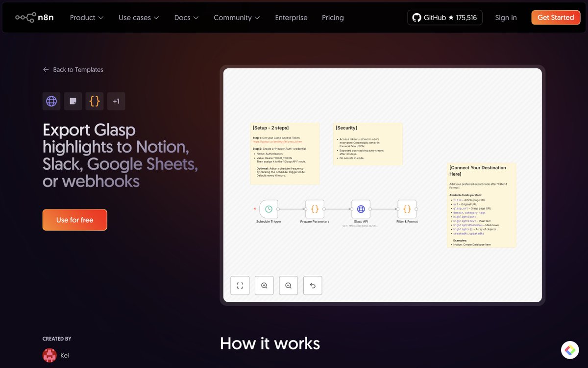588x368 pixels.
Task: Select the Glasp API node
Action: tap(361, 209)
